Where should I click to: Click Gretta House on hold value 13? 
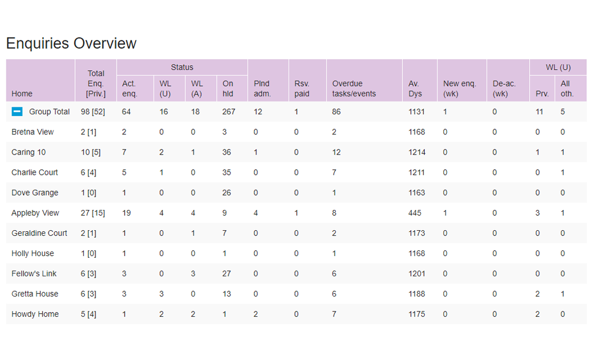tap(226, 294)
